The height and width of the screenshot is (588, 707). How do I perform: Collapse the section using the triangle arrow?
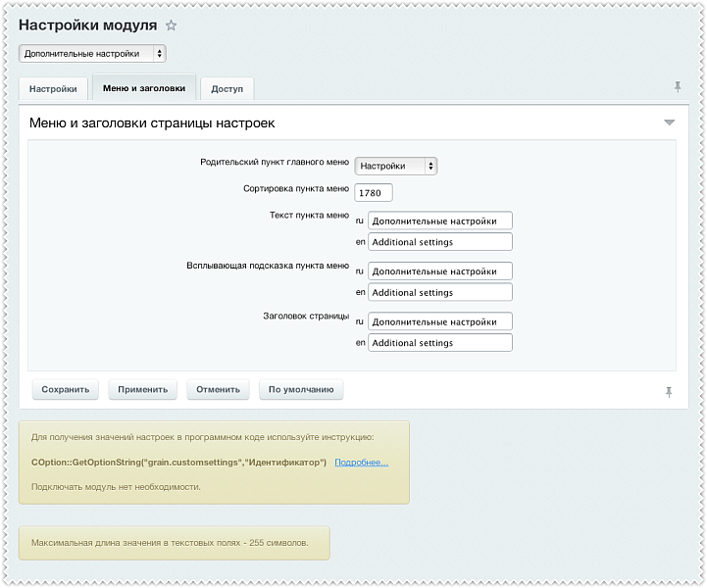point(669,122)
